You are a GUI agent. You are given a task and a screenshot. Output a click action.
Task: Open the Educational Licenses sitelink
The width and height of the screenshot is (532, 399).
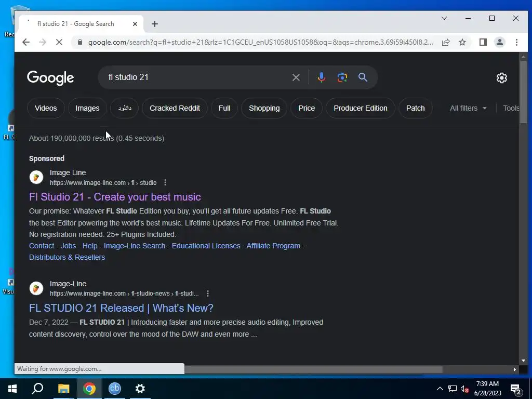[206, 246]
